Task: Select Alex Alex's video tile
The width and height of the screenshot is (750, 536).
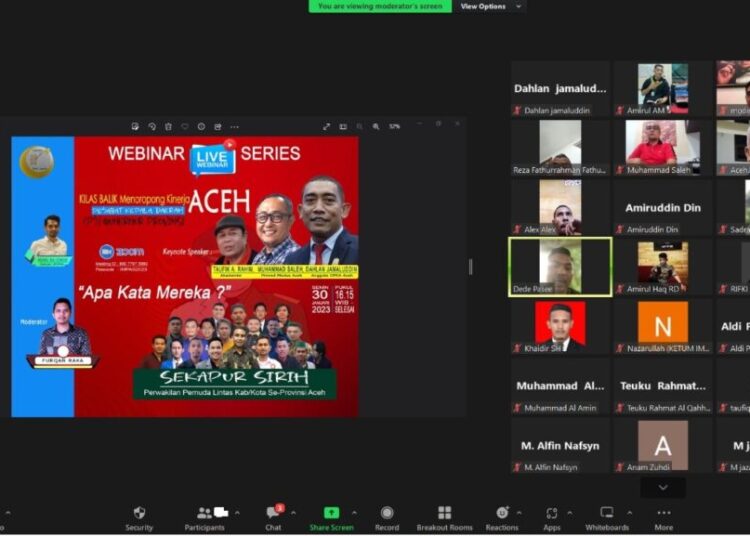Action: pyautogui.click(x=560, y=208)
